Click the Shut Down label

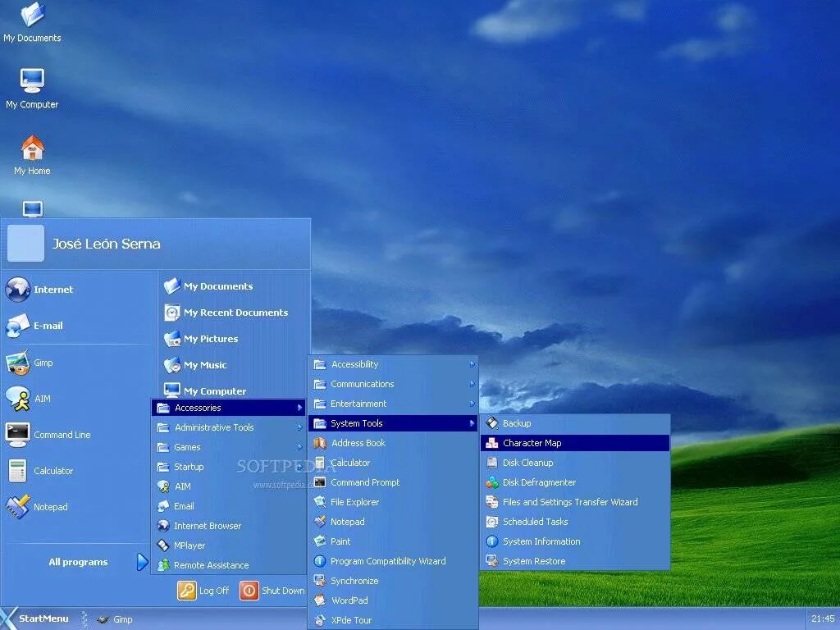point(283,591)
